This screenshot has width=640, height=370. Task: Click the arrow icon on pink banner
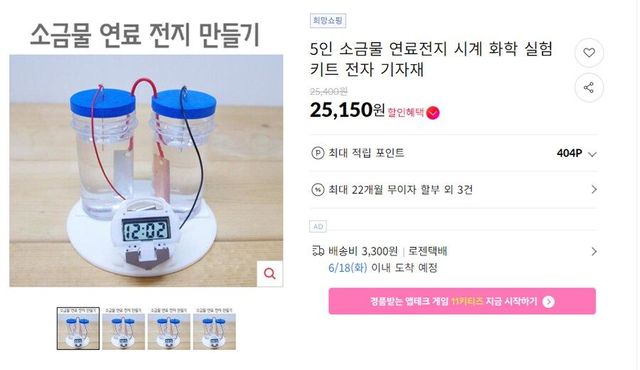(x=549, y=301)
